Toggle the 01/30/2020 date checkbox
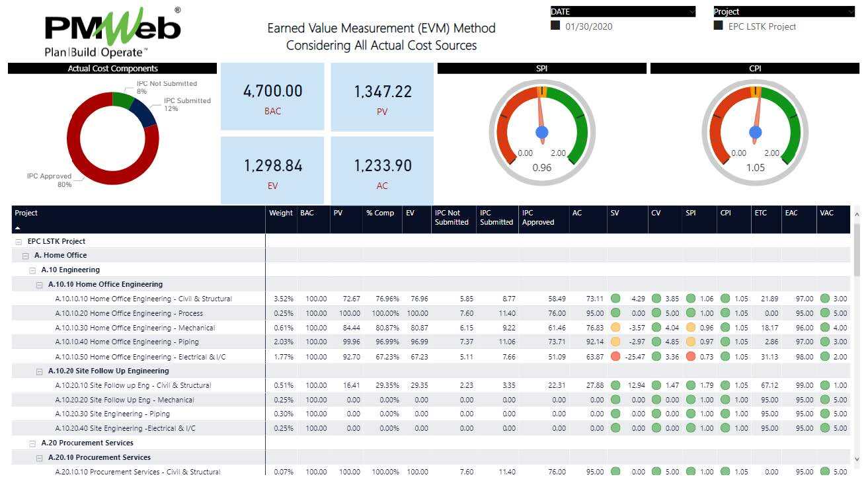The image size is (868, 487). pyautogui.click(x=555, y=26)
